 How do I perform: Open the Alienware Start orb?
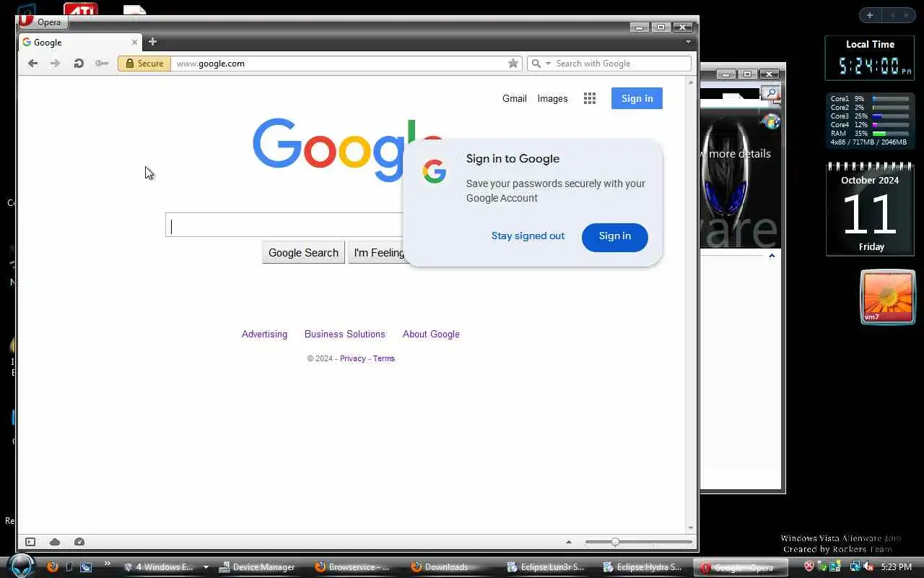[x=22, y=566]
